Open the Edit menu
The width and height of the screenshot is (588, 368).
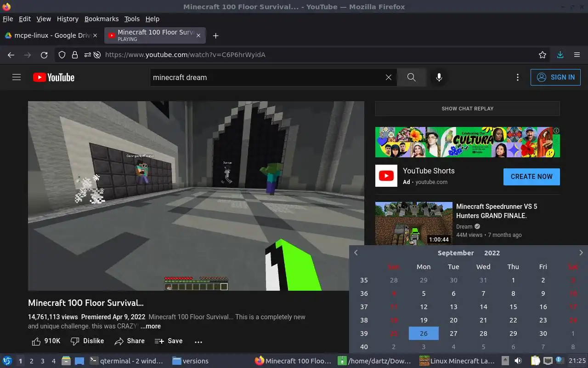tap(25, 19)
